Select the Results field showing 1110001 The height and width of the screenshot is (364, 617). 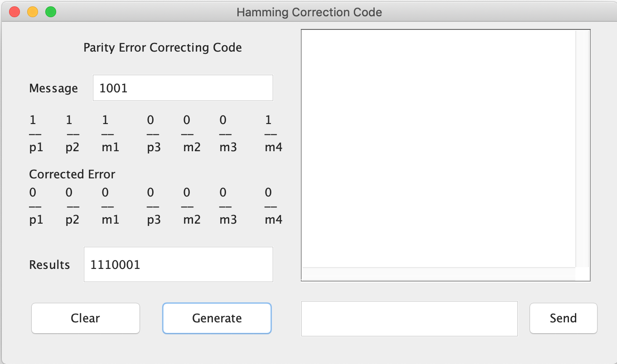pos(178,264)
